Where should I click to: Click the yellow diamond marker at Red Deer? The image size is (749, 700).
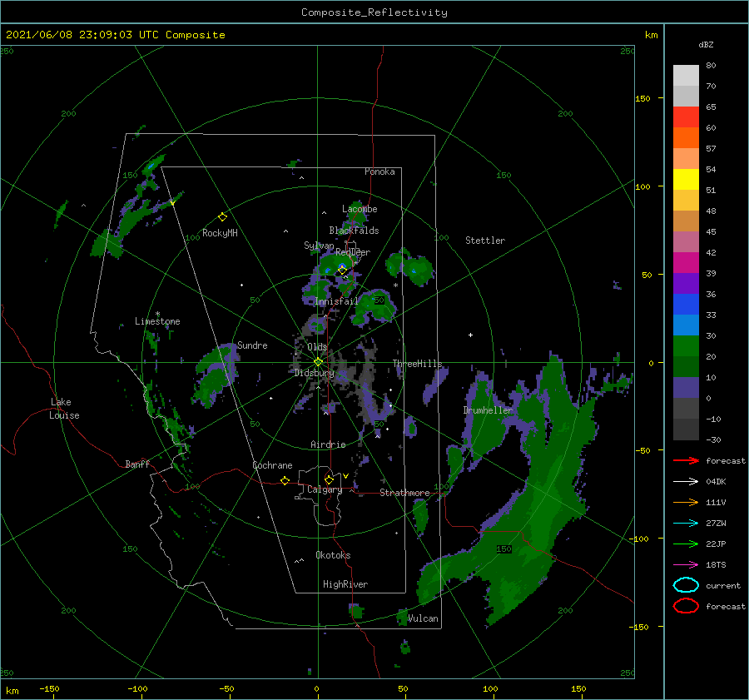tap(342, 270)
